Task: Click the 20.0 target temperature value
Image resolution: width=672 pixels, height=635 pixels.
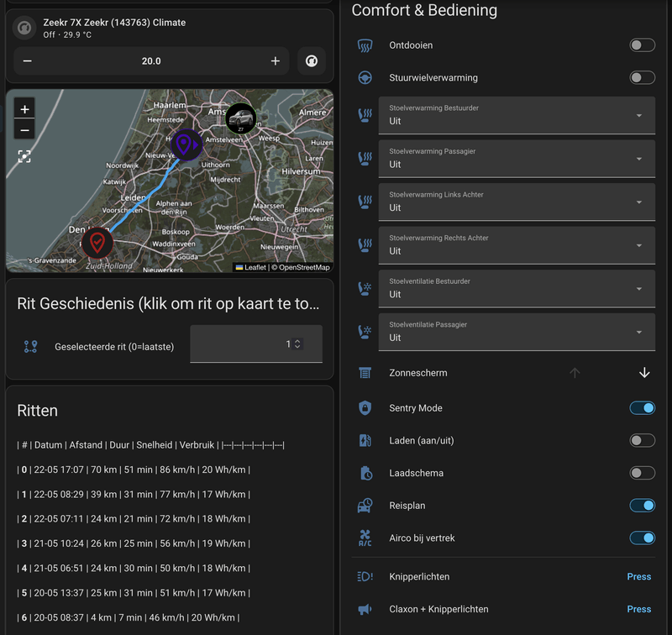Action: pyautogui.click(x=151, y=60)
